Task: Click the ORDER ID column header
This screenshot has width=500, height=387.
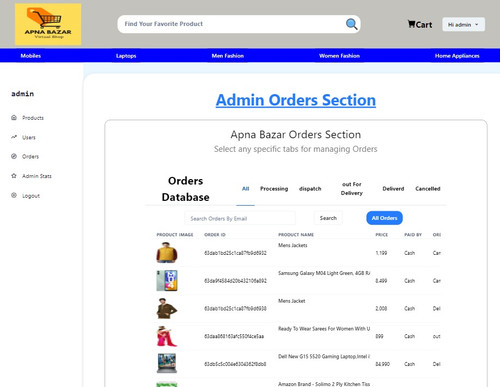Action: pyautogui.click(x=215, y=235)
